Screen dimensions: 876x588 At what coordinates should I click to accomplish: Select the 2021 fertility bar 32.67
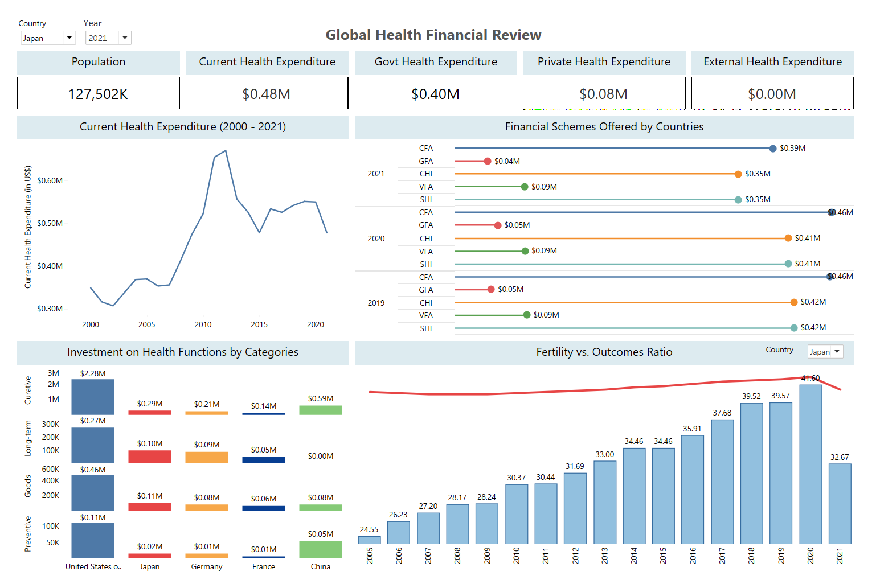click(840, 504)
